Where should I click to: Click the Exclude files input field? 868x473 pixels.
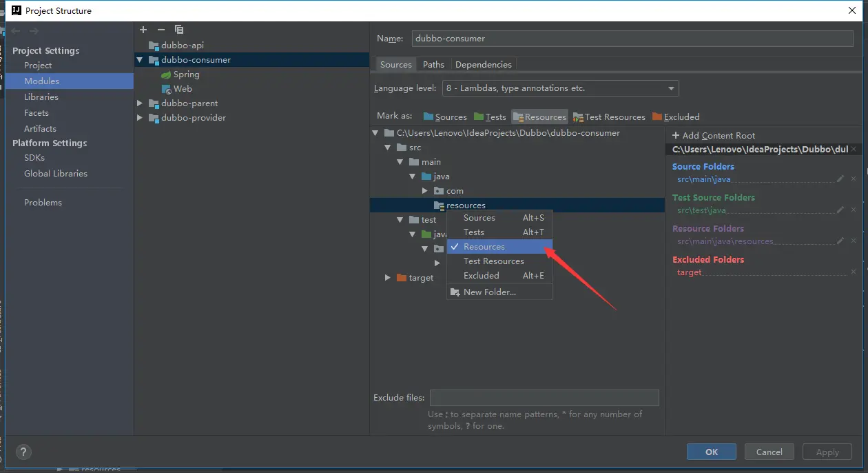tap(544, 398)
